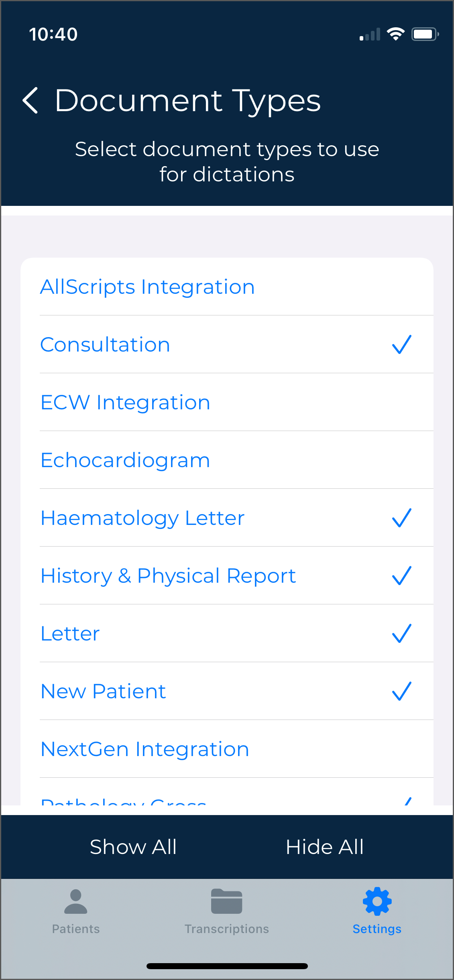Switch to the Transcriptions tab label

point(226,929)
